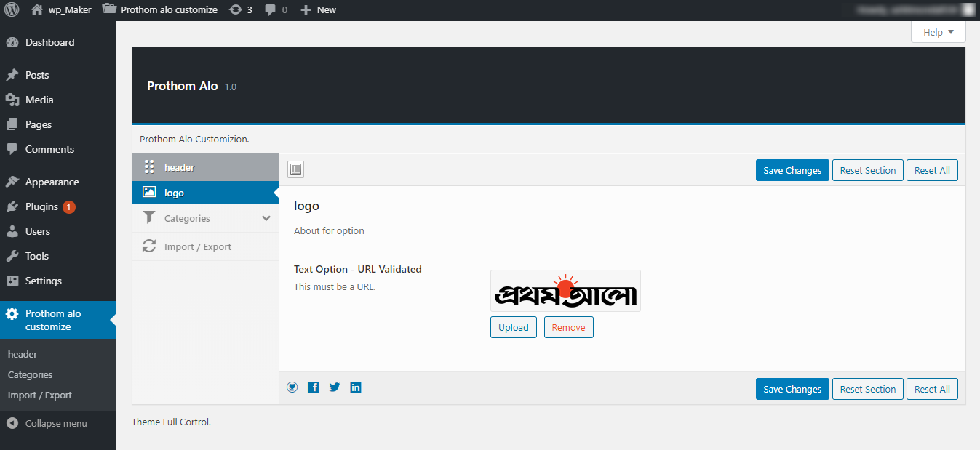Switch to the Import / Export options tab

(x=206, y=246)
